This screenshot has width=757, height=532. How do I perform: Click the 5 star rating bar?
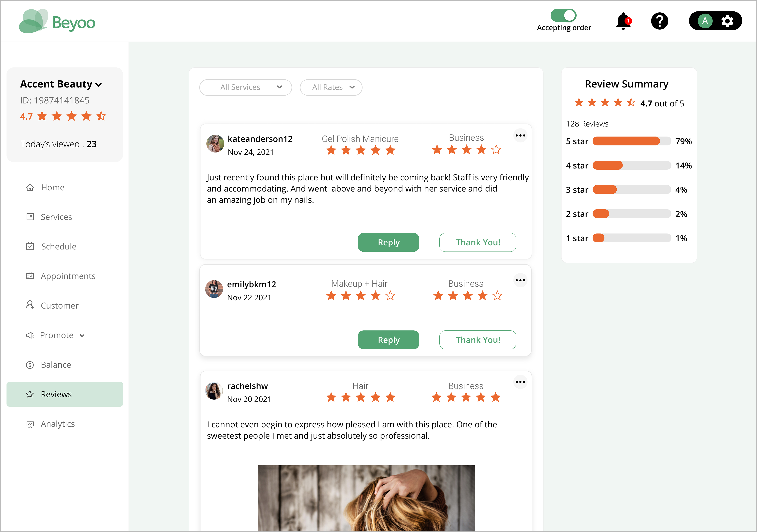[632, 141]
